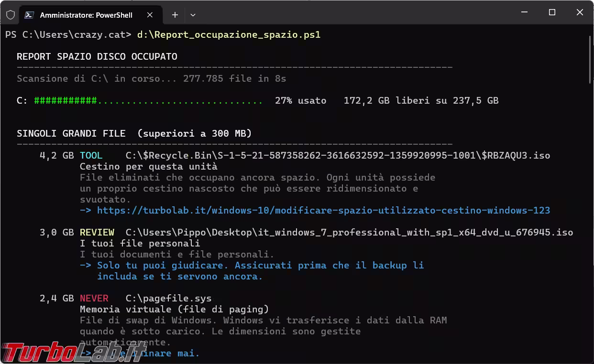Click the REVIEW label
Screen dimensions: 594x364
97,232
